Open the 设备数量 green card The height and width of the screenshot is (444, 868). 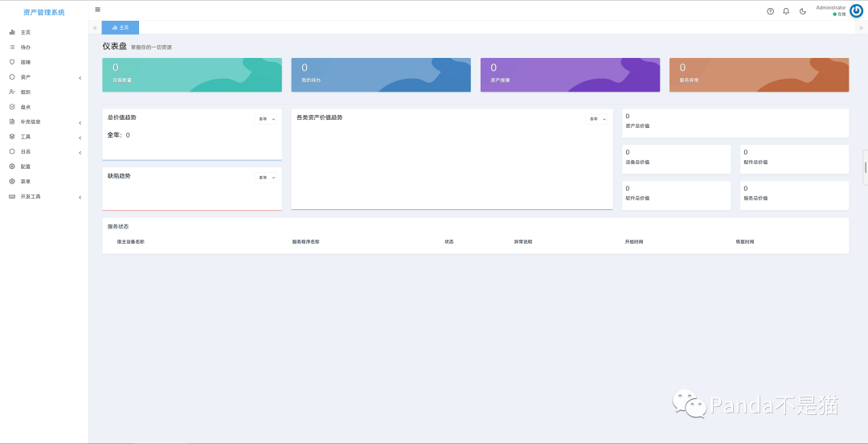coord(192,75)
